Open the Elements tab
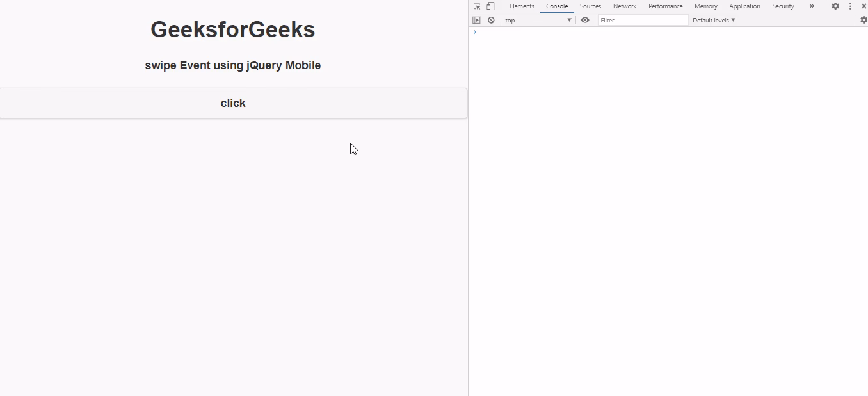Viewport: 868px width, 396px height. (522, 6)
